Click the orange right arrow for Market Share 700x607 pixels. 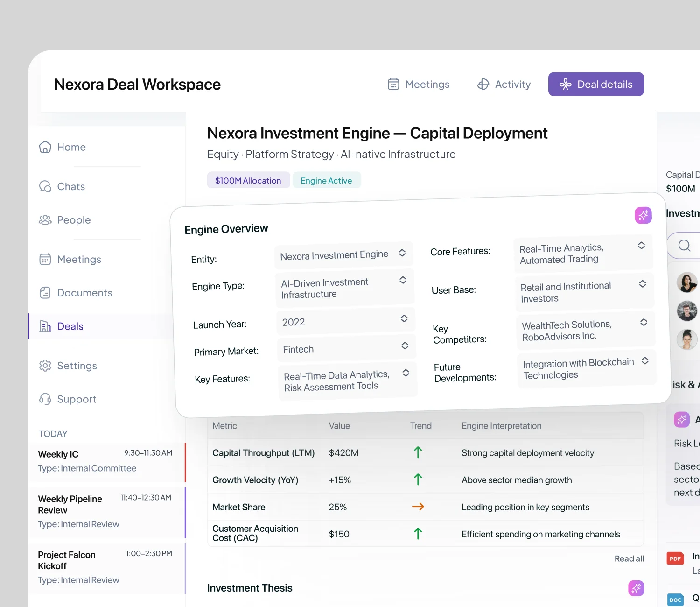point(418,507)
